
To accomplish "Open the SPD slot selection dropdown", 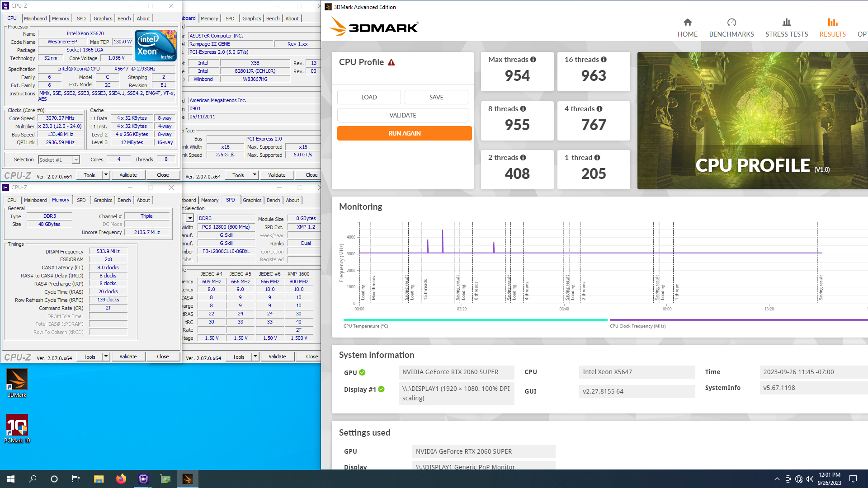I will click(x=190, y=218).
